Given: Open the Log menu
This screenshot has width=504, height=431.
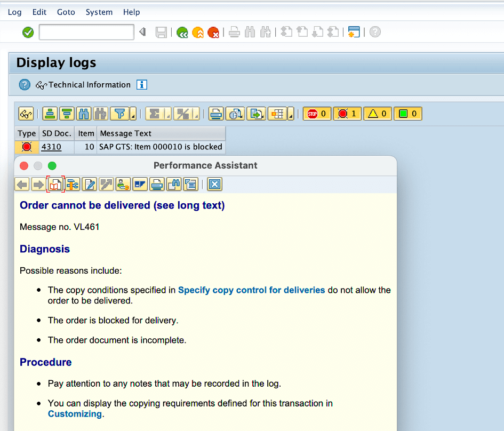Looking at the screenshot, I should tap(14, 12).
